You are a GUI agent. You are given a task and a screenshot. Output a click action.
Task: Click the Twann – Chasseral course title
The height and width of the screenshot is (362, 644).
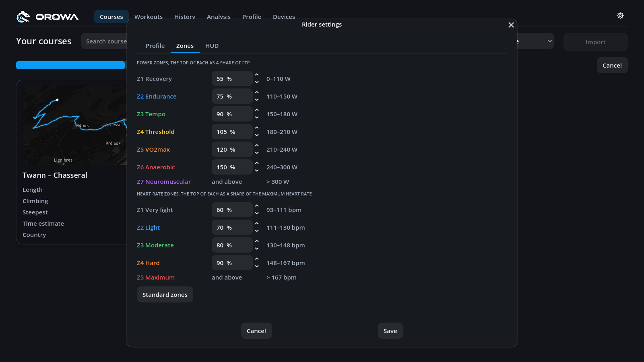[x=55, y=175]
